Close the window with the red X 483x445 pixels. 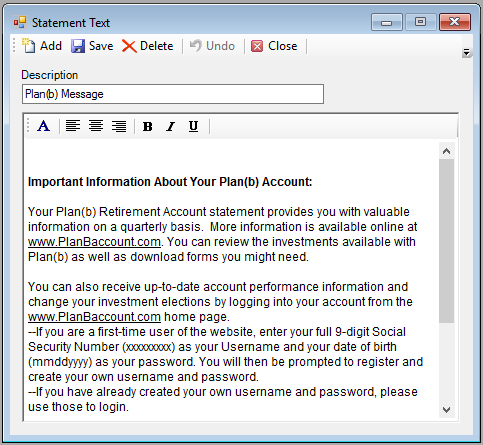click(455, 22)
